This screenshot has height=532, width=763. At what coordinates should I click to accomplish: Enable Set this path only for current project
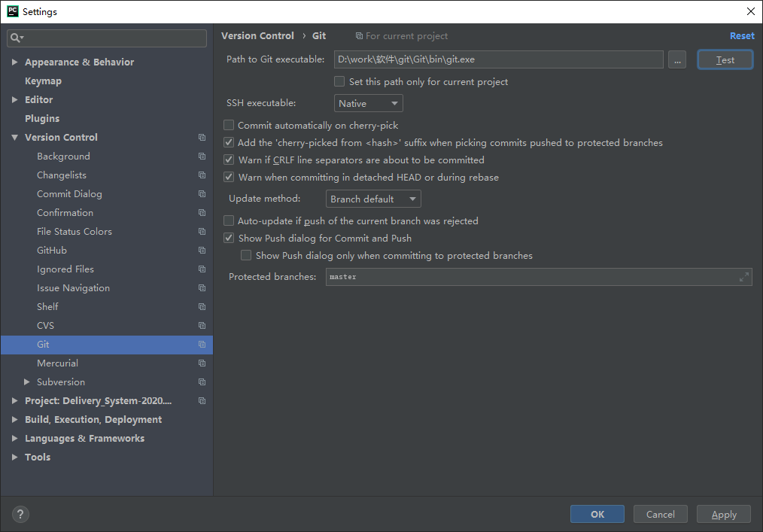coord(339,81)
